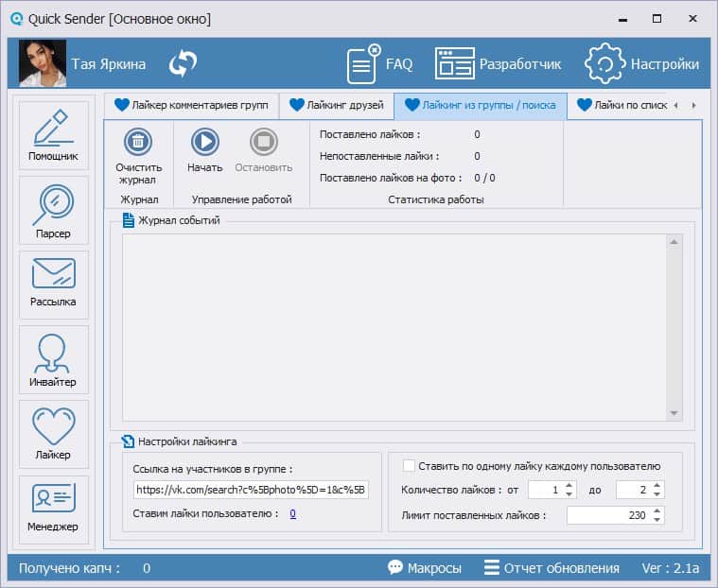Open the user link '0'

tap(292, 514)
